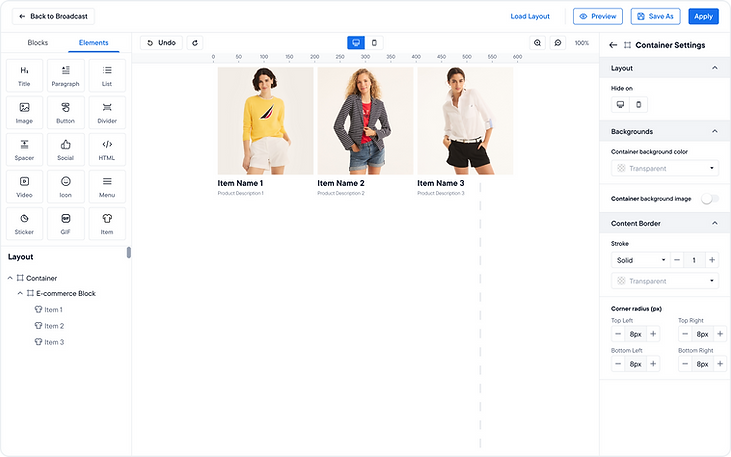Screen dimensions: 731x457
Task: Decrease stroke width
Action: [x=677, y=260]
